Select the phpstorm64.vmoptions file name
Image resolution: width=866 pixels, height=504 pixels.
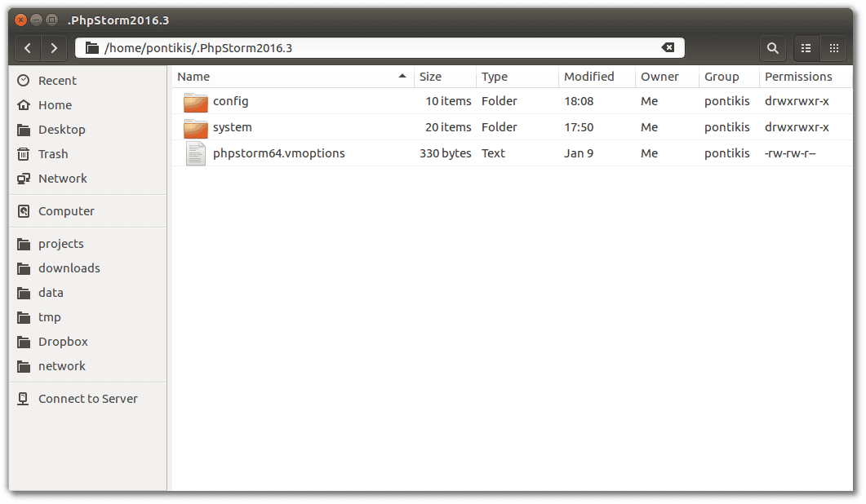[279, 153]
